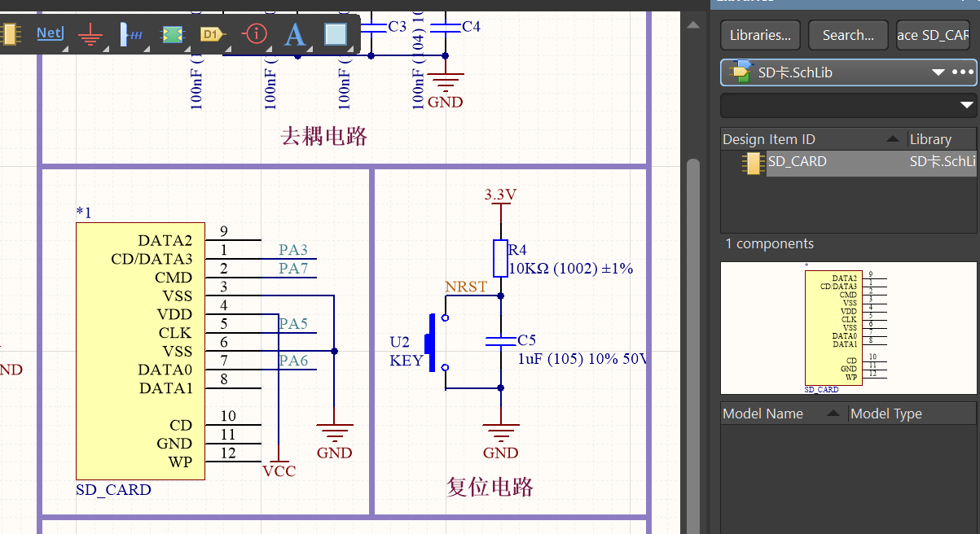Click the green sheet symbol toolbar icon
This screenshot has height=534, width=980.
[172, 34]
